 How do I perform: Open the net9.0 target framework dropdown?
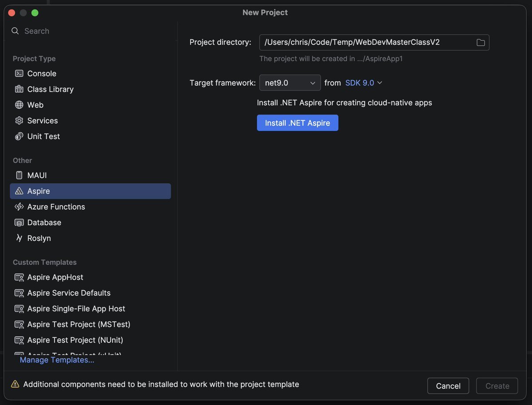[290, 83]
